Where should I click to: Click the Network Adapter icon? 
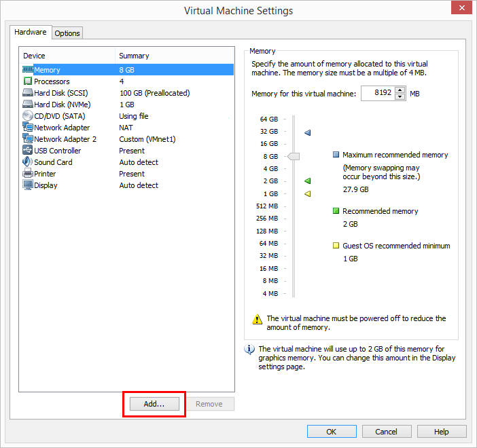(28, 127)
